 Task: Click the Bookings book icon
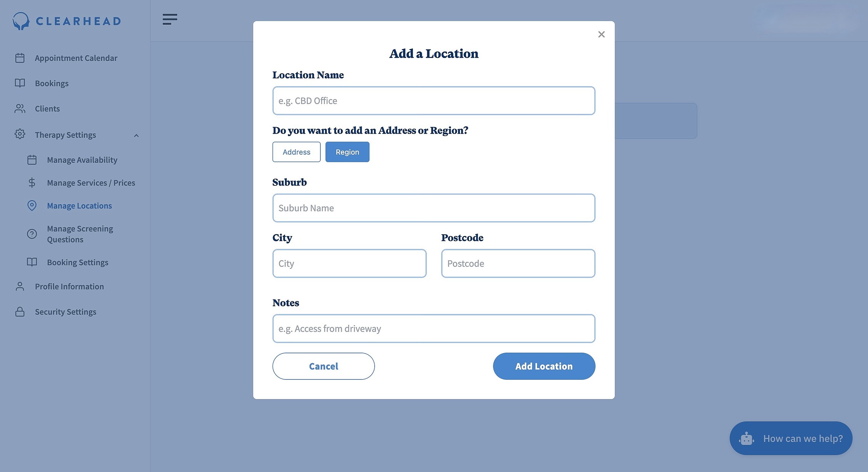pos(20,83)
